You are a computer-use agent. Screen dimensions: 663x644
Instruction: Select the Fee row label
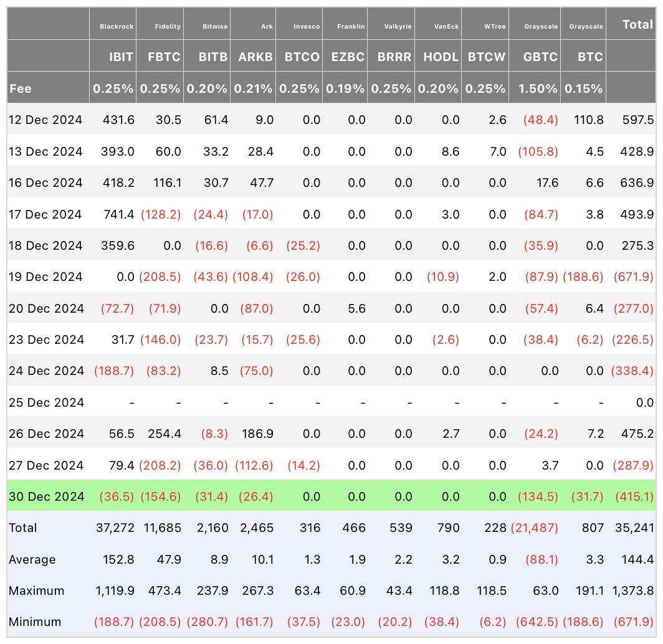coord(21,88)
